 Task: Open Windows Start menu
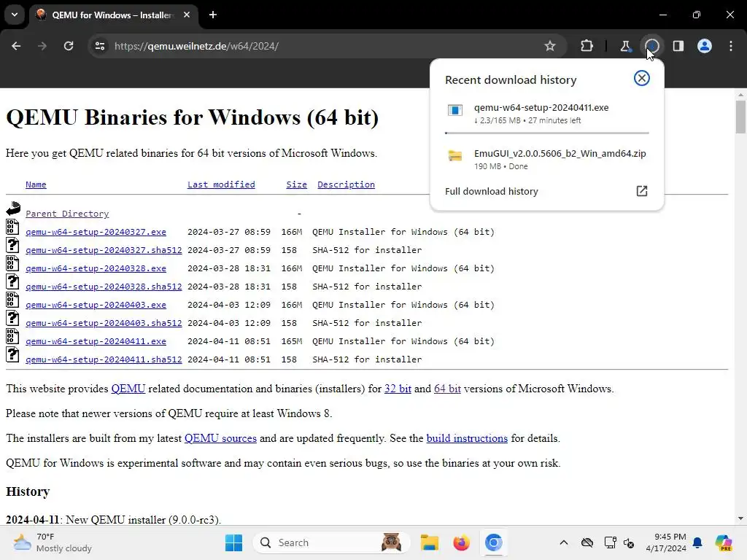(x=233, y=542)
